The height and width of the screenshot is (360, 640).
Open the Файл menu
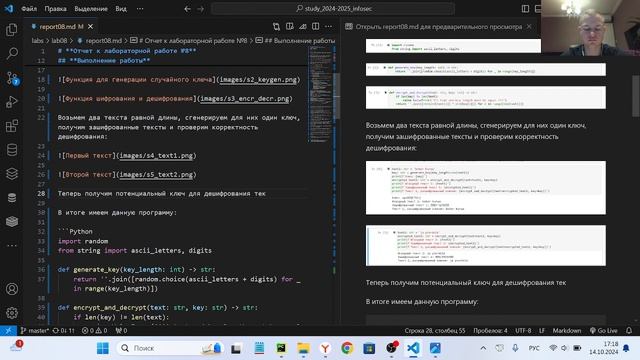[29, 9]
